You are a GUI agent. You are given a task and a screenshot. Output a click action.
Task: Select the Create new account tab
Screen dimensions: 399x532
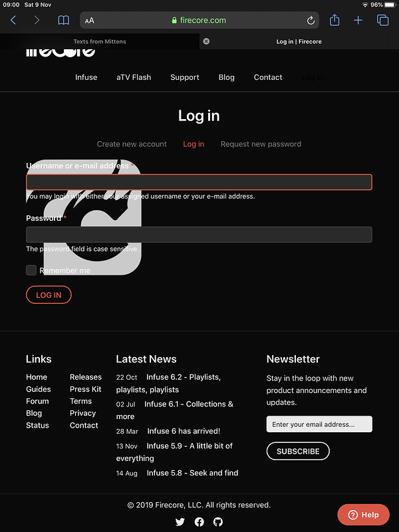[132, 144]
